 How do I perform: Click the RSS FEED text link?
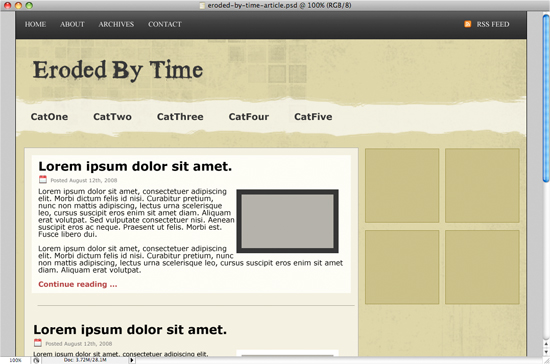point(492,24)
